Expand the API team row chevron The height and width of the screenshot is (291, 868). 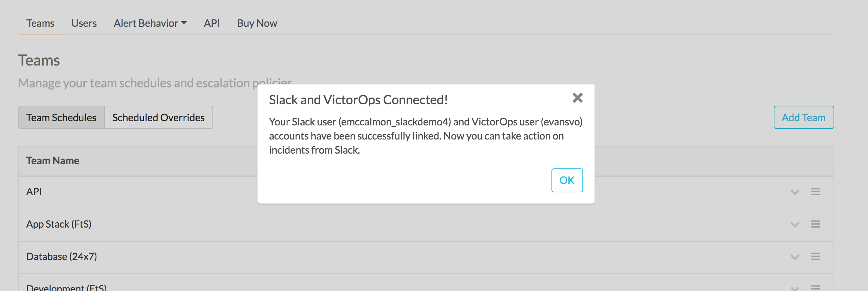[795, 192]
